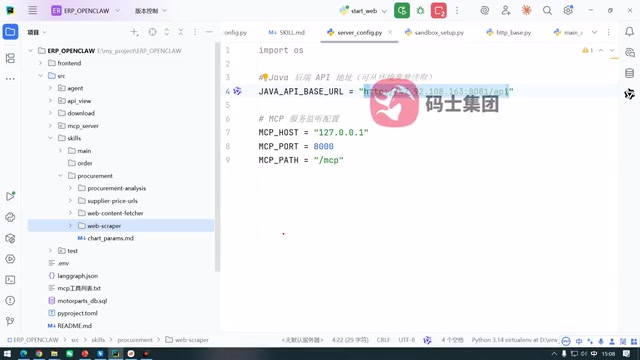Open the ERP_OPENCLAW project dropdown
Image resolution: width=640 pixels, height=360 pixels.
(x=86, y=11)
